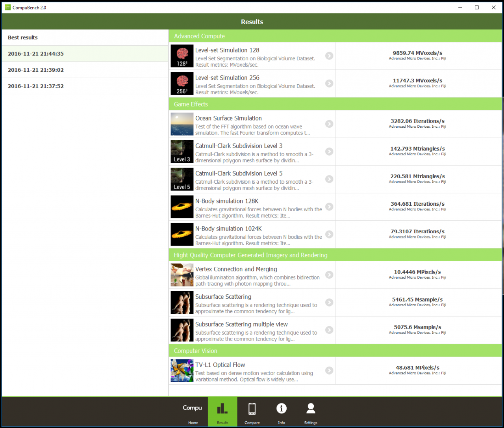
Task: Click the TV-L1 Optical Flow thumbnail
Action: [x=182, y=370]
